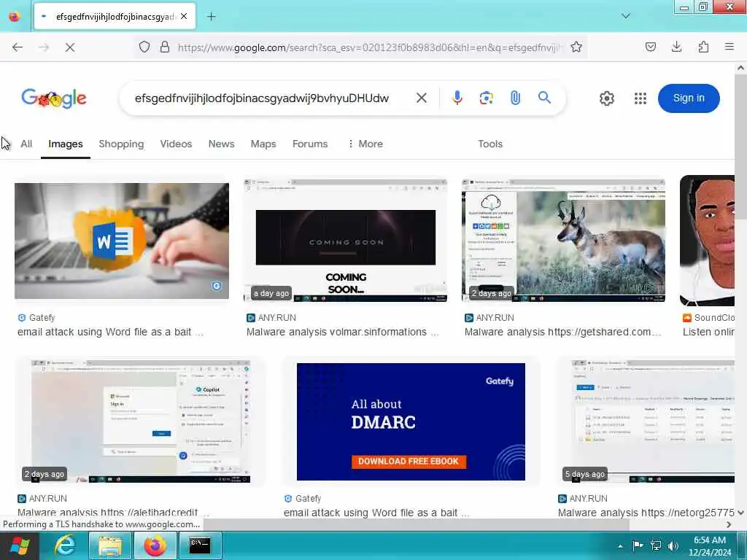Click the address bar URL
The width and height of the screenshot is (747, 560).
pyautogui.click(x=369, y=47)
